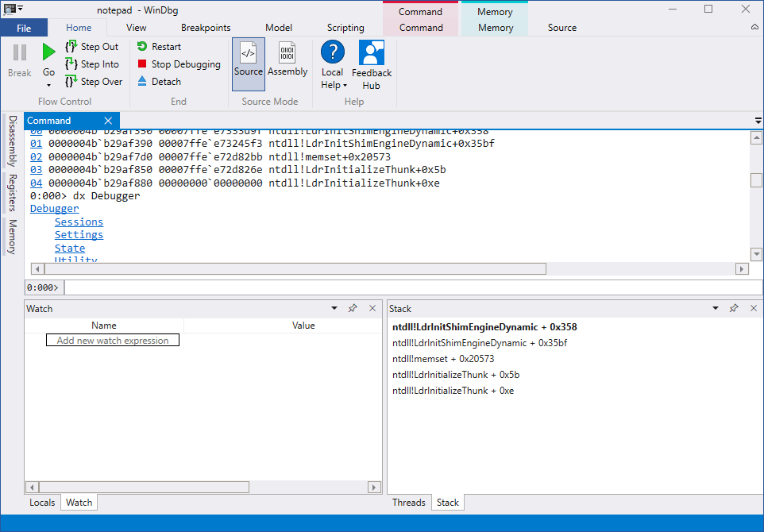Image resolution: width=764 pixels, height=532 pixels.
Task: Select stack frame LdrInitializeThunk + 0x5b
Action: point(456,375)
